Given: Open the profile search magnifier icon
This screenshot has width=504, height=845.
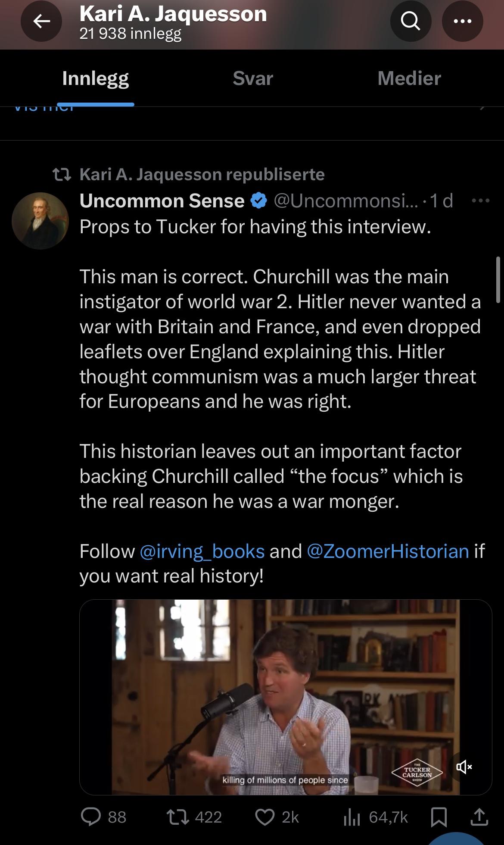Looking at the screenshot, I should (x=411, y=21).
